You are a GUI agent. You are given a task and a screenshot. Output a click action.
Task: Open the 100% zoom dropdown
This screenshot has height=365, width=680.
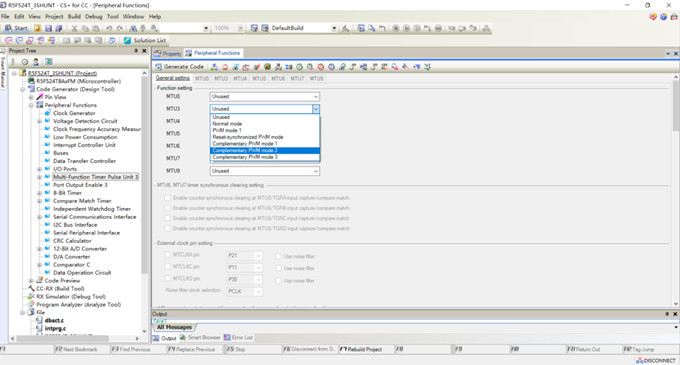(x=240, y=28)
